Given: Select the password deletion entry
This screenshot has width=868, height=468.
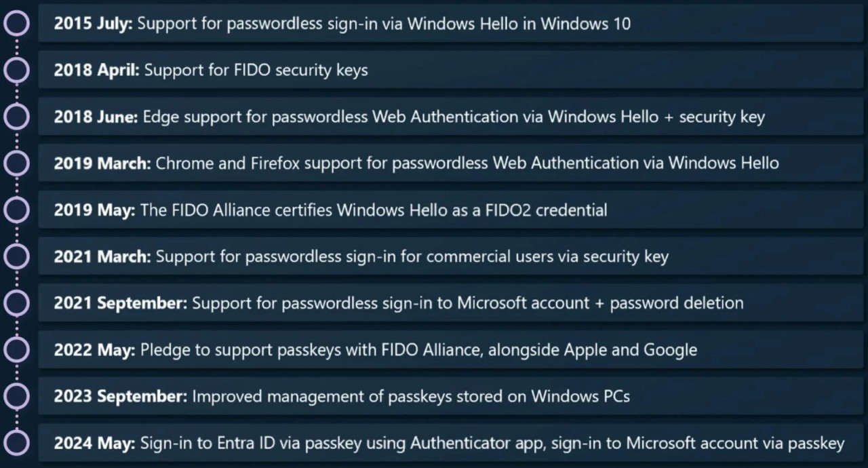Looking at the screenshot, I should 398,303.
